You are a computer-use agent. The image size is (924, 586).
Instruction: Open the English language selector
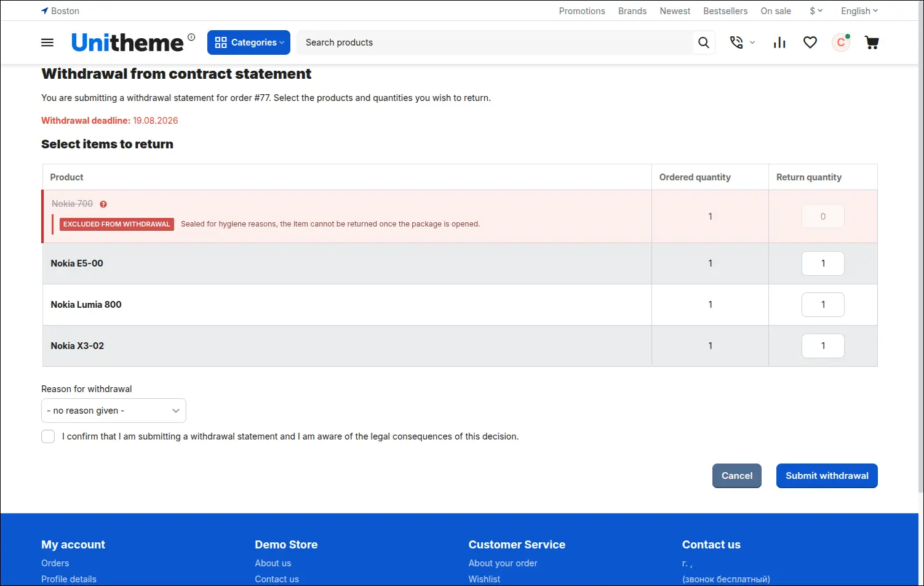click(x=859, y=11)
